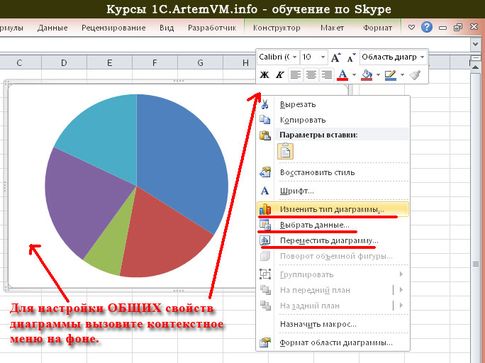Choose Восстановить стиль menu entry

pos(333,172)
